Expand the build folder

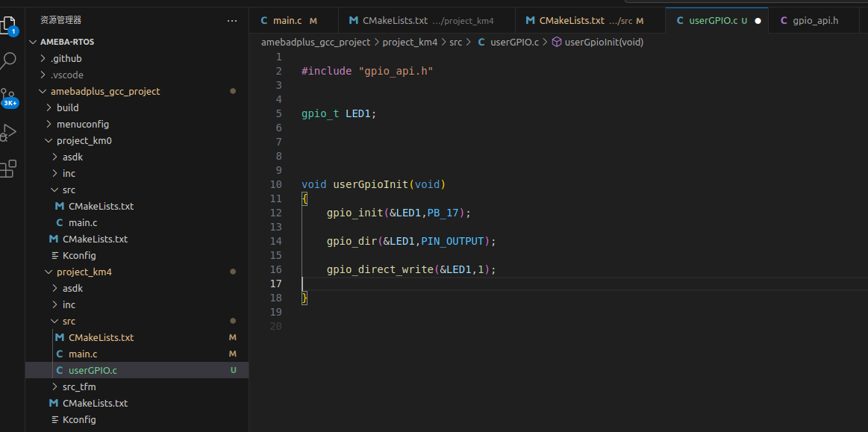tap(137, 107)
